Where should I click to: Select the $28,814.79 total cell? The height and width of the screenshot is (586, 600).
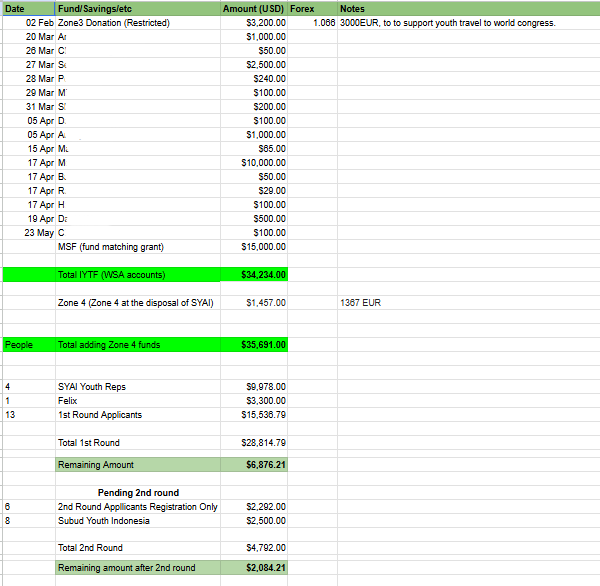254,443
